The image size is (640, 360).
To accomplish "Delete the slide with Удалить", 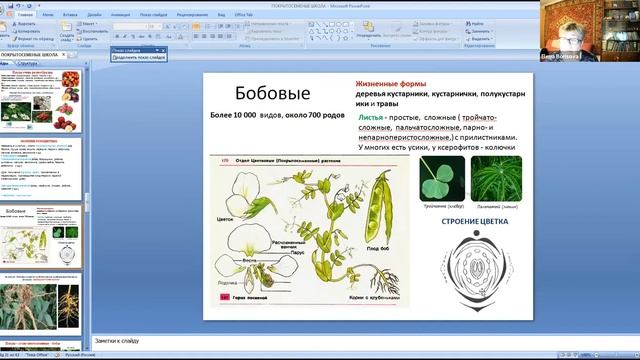I will (x=87, y=39).
